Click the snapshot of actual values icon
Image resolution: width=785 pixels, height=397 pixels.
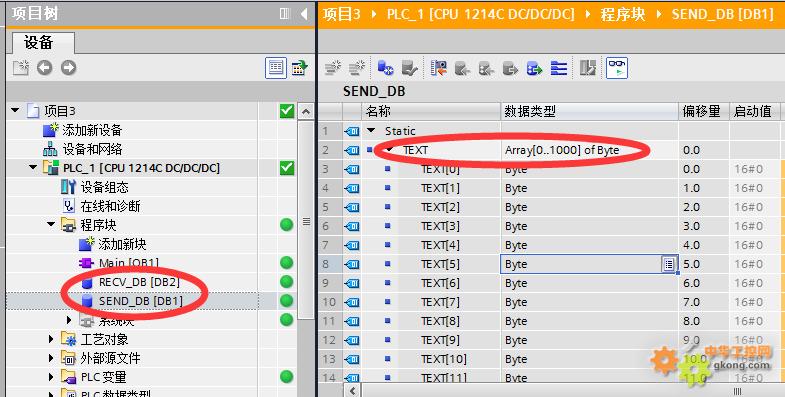point(439,68)
